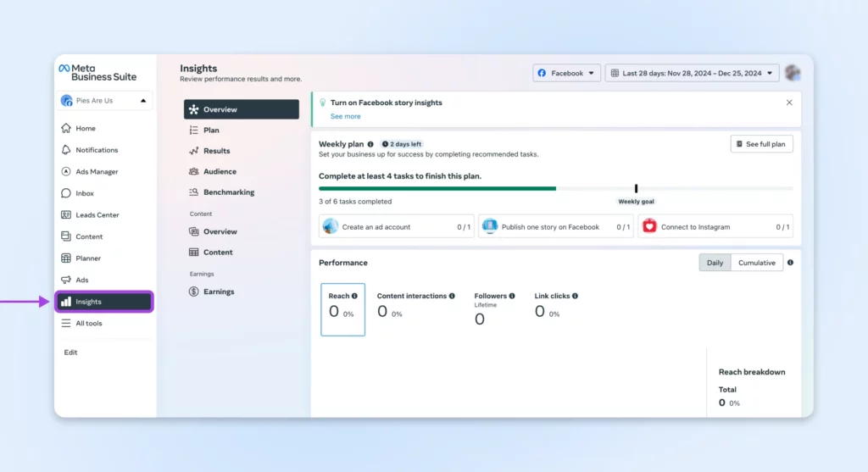Open the Results section
This screenshot has height=472, width=868.
242,151
